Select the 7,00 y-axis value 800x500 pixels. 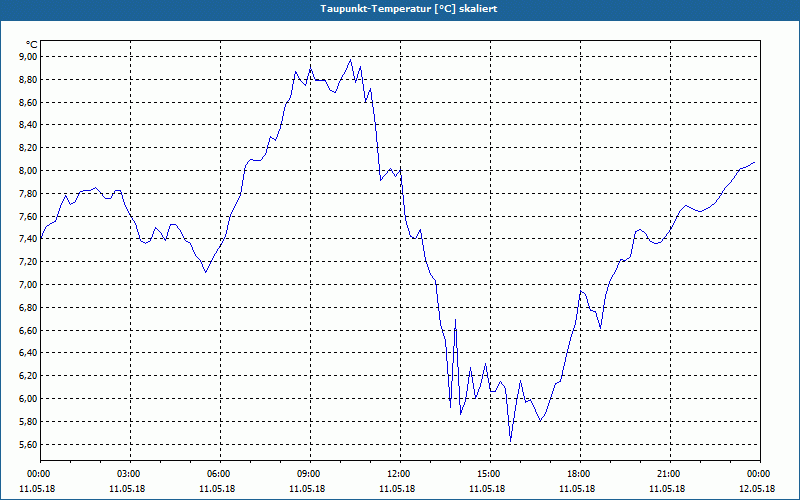tap(29, 285)
